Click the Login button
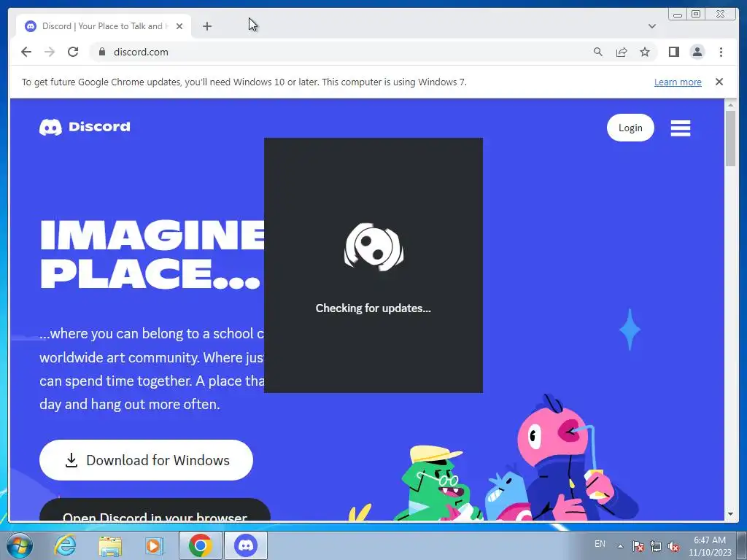Image resolution: width=747 pixels, height=560 pixels. [630, 128]
